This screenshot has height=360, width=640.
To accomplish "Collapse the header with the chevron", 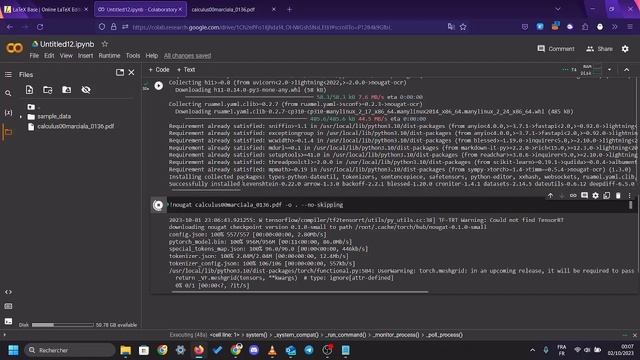I will tap(627, 70).
